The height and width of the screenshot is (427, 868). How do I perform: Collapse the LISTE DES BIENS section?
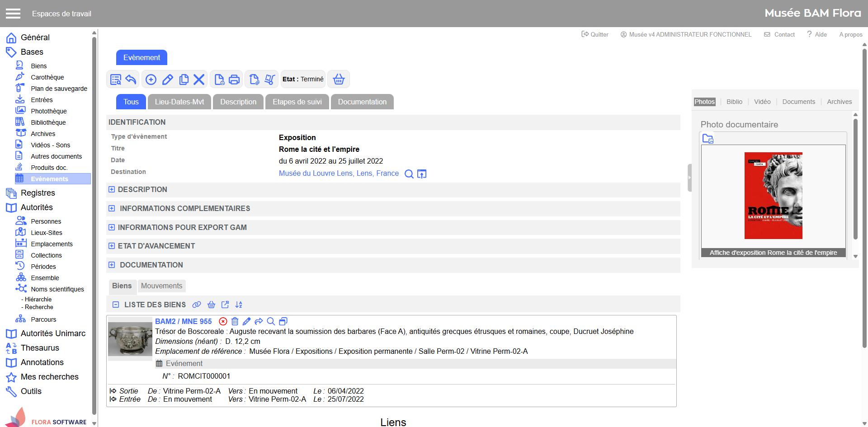(116, 305)
